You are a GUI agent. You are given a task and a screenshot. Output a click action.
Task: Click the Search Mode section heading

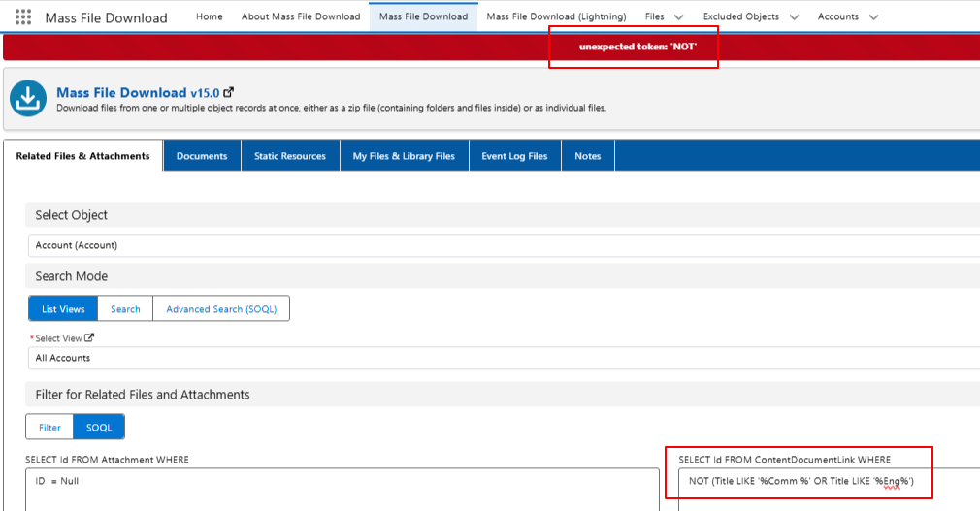(71, 276)
